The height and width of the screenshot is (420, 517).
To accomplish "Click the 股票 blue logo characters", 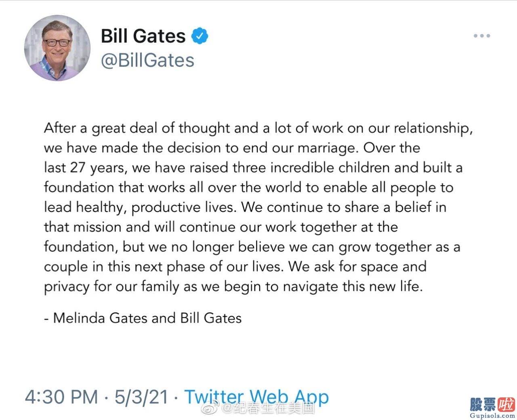I will pos(483,404).
